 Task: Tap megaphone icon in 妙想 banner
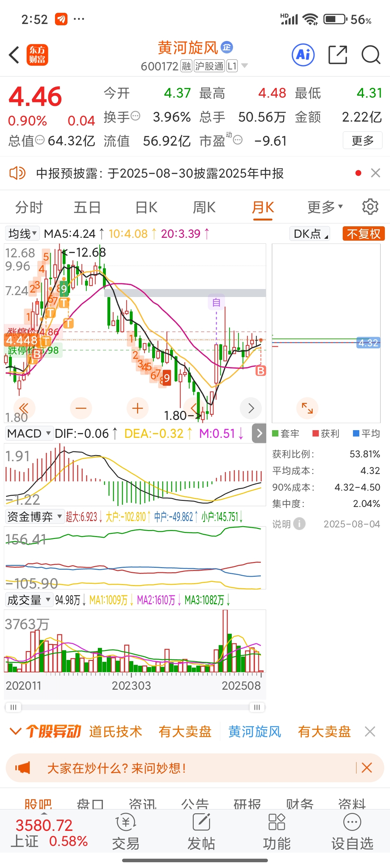(23, 768)
